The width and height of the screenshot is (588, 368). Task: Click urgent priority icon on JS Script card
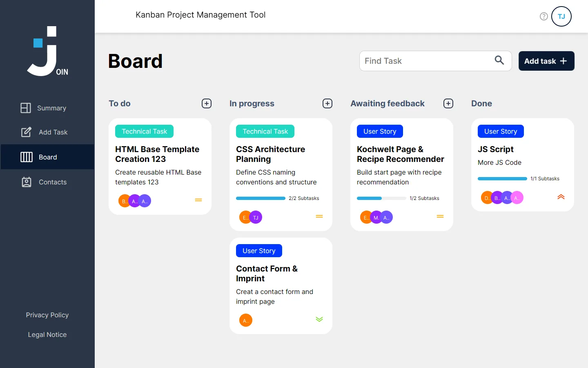(561, 197)
